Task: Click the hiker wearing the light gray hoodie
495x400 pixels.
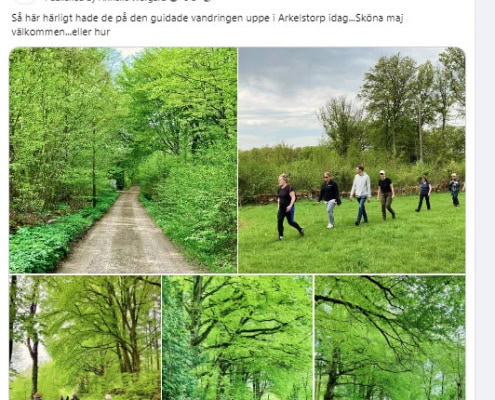Action: (361, 195)
